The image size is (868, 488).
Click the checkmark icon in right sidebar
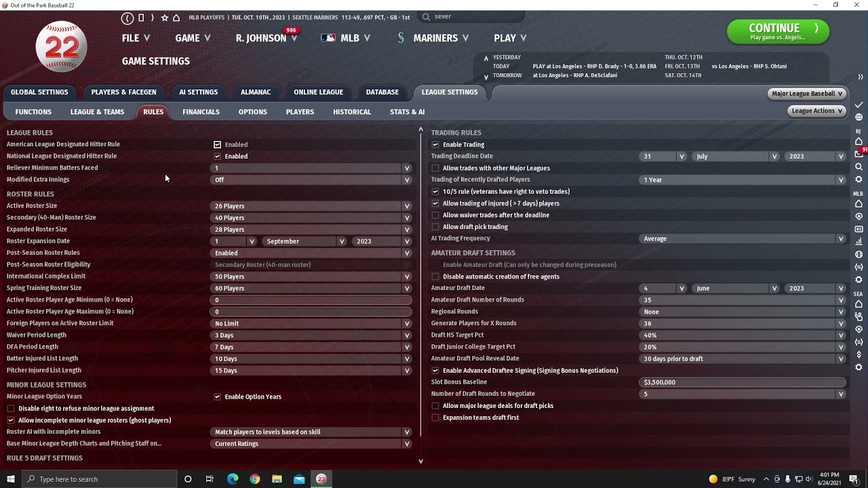859,105
